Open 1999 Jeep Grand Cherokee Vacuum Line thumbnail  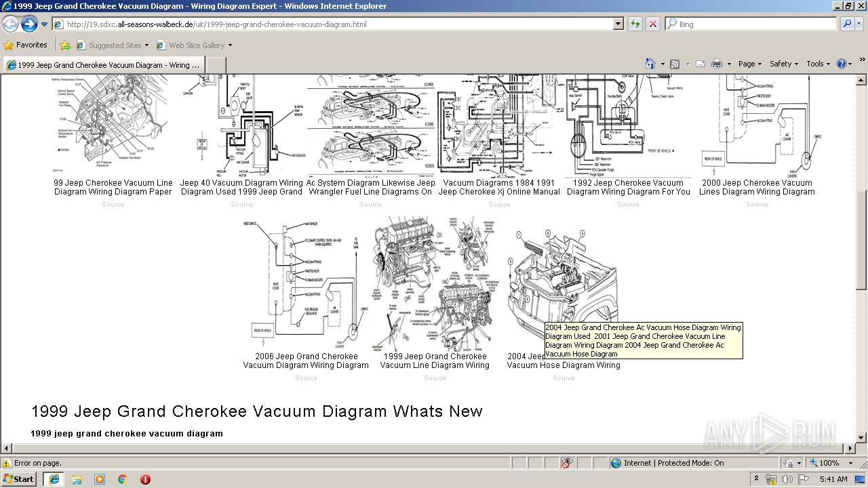tap(435, 284)
